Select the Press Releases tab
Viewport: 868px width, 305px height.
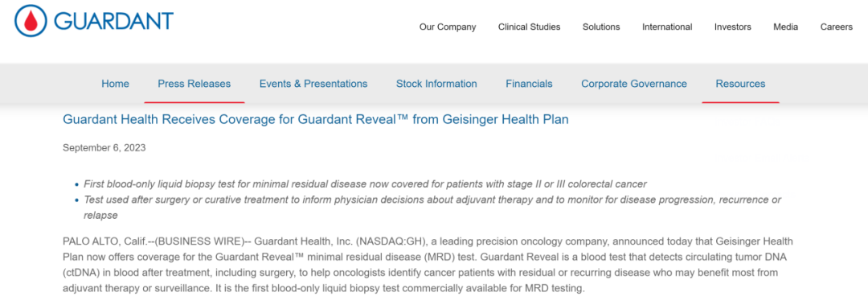click(x=194, y=84)
